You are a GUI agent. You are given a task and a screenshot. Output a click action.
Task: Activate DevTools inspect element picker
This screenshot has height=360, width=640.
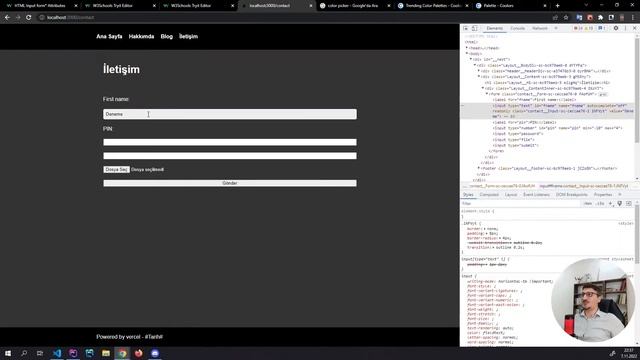466,28
